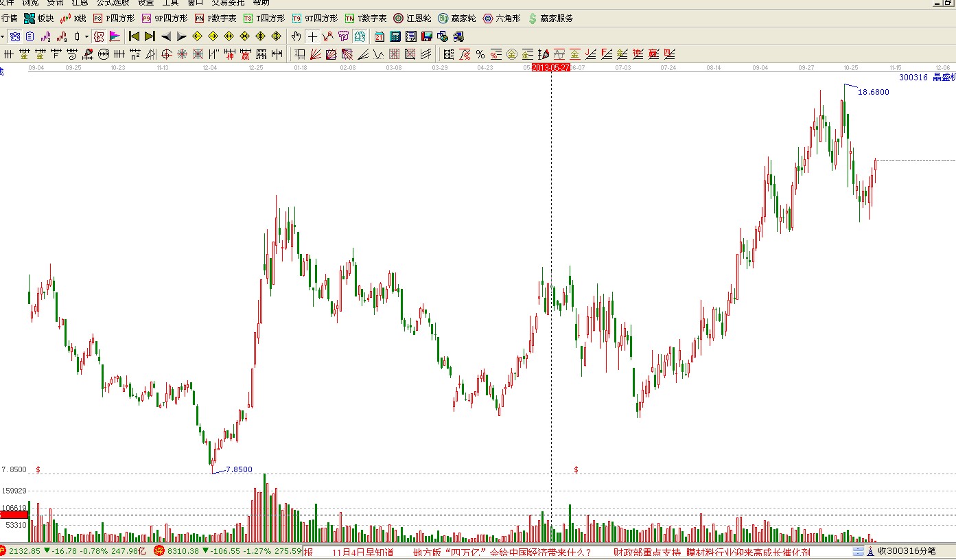The width and height of the screenshot is (956, 560).
Task: Expand the dropdown arrow at the toolbar's left edge
Action: [x=3, y=36]
